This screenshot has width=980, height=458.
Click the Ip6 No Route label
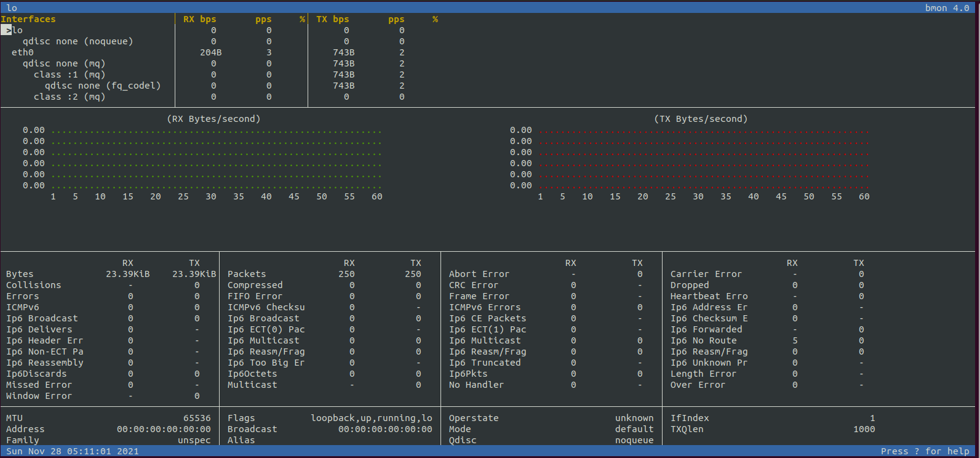click(704, 340)
